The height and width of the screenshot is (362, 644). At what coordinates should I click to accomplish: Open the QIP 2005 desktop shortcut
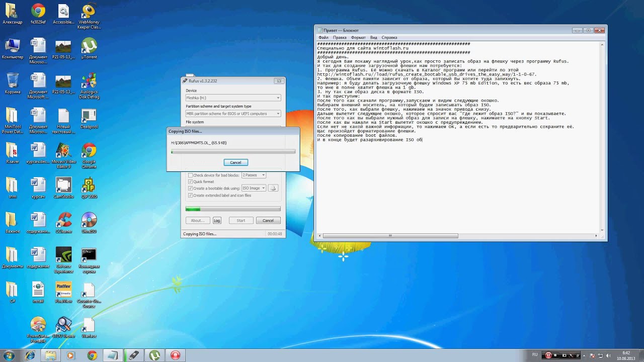point(89,188)
